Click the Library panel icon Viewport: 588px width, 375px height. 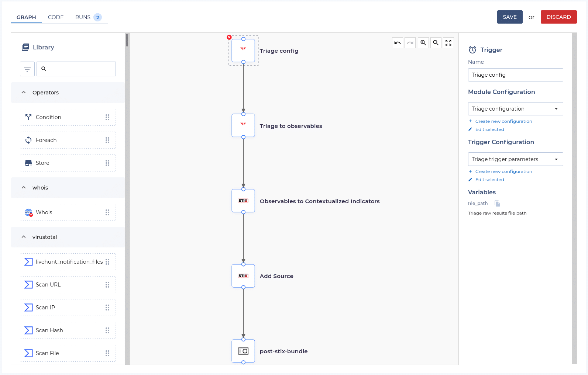pyautogui.click(x=25, y=47)
